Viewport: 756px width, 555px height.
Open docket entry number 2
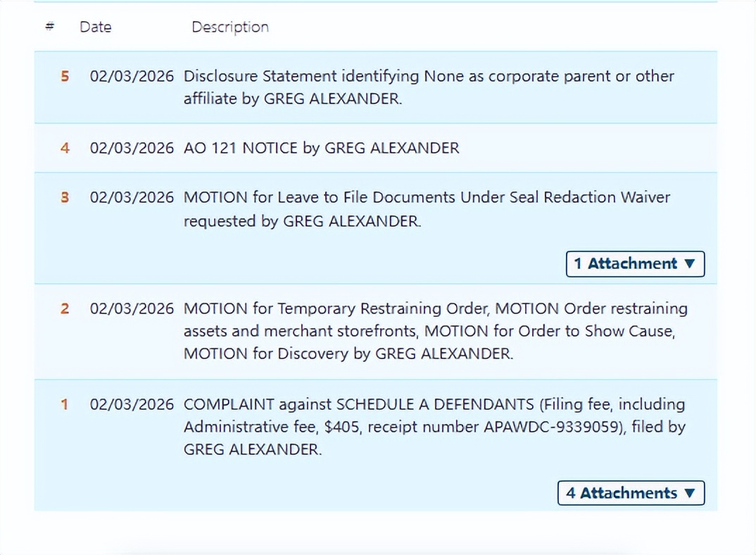coord(65,308)
